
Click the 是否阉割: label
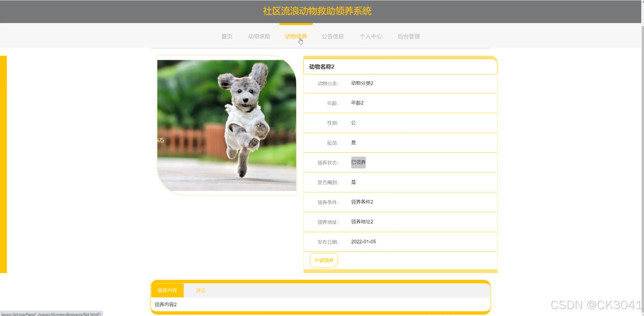tap(328, 182)
